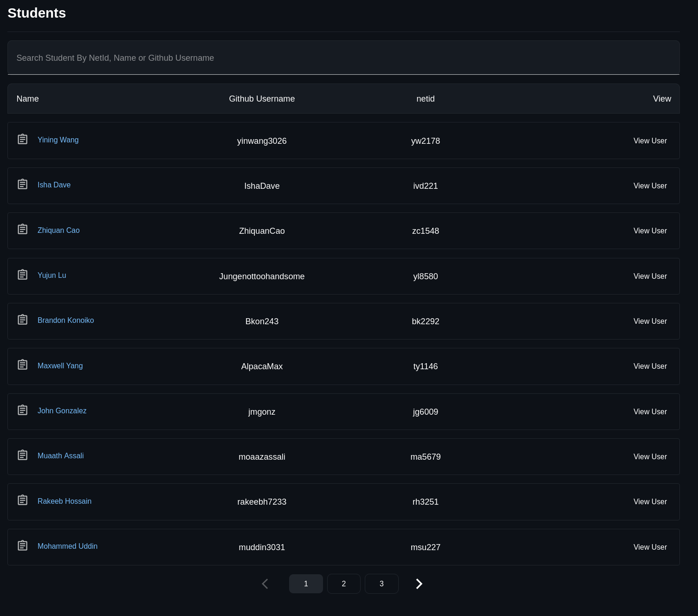The height and width of the screenshot is (616, 698).
Task: Click View User for Rakeeb Hossain
Action: pos(650,501)
